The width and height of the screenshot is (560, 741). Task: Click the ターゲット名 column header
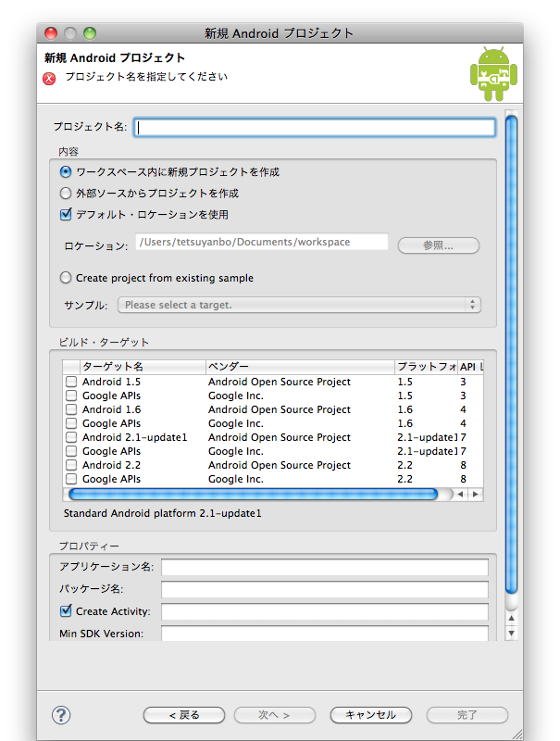[143, 367]
